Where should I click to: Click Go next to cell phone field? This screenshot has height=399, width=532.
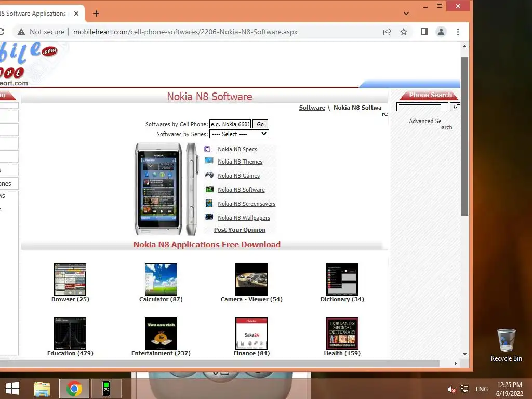(260, 124)
